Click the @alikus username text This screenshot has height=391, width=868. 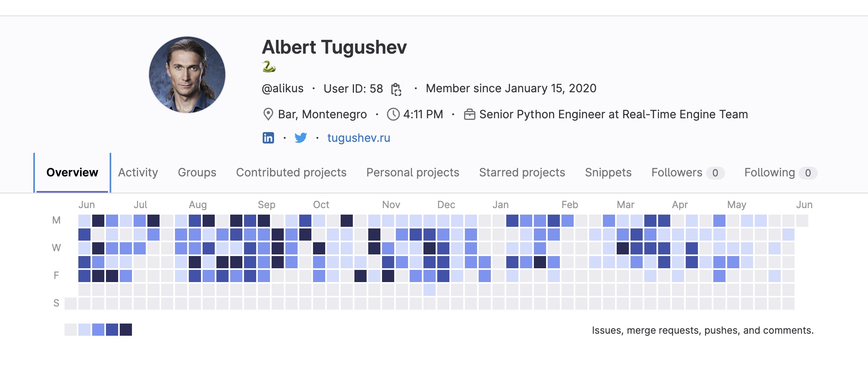point(283,89)
